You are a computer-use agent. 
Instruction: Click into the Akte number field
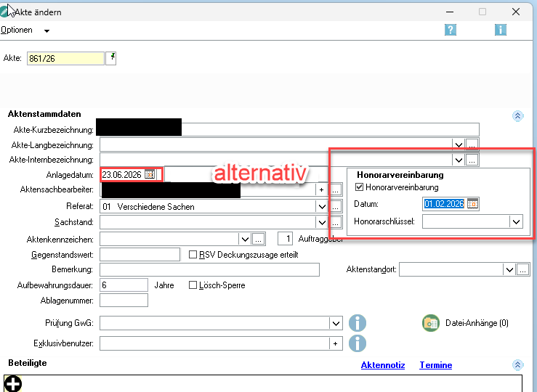65,59
